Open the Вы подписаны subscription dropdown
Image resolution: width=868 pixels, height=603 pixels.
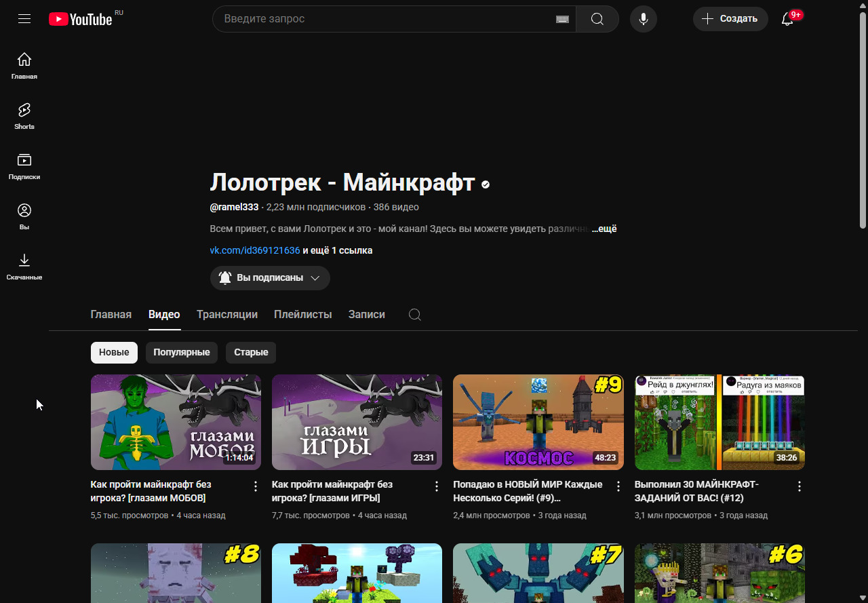(x=270, y=278)
